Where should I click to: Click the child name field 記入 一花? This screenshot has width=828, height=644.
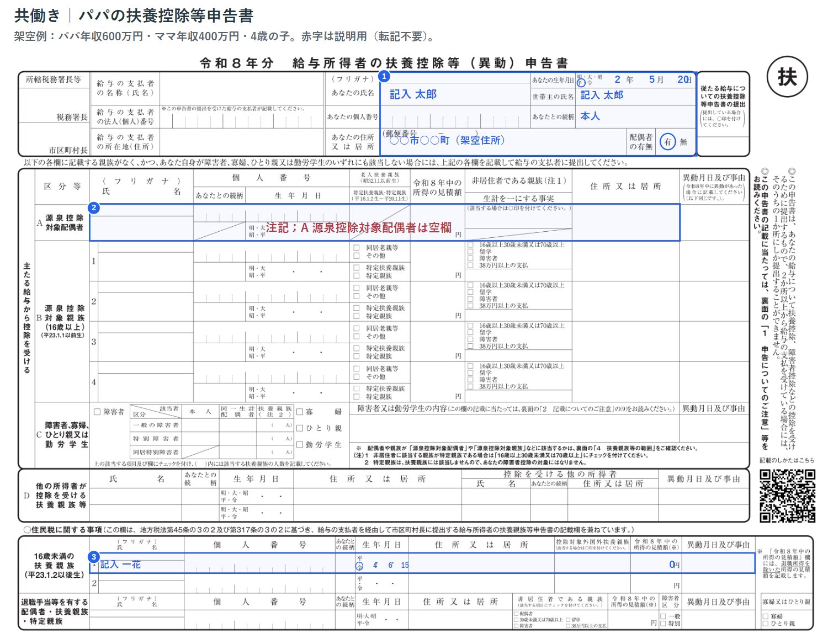[x=120, y=565]
